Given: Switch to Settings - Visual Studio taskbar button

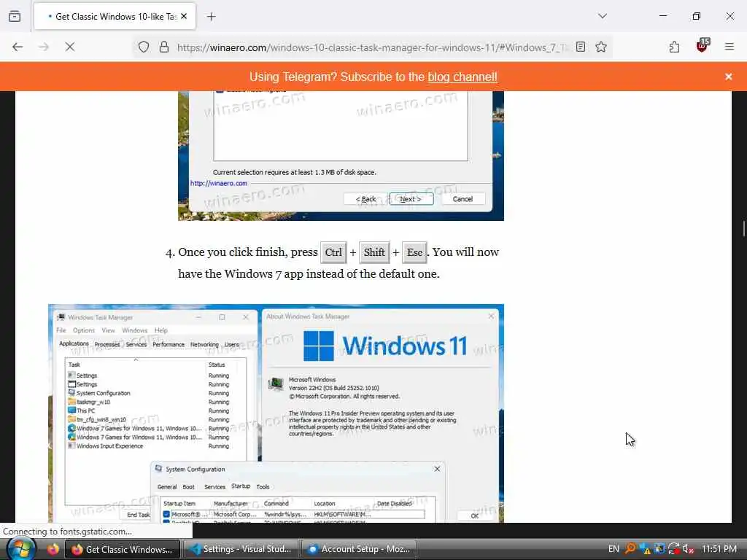Looking at the screenshot, I should coord(241,549).
